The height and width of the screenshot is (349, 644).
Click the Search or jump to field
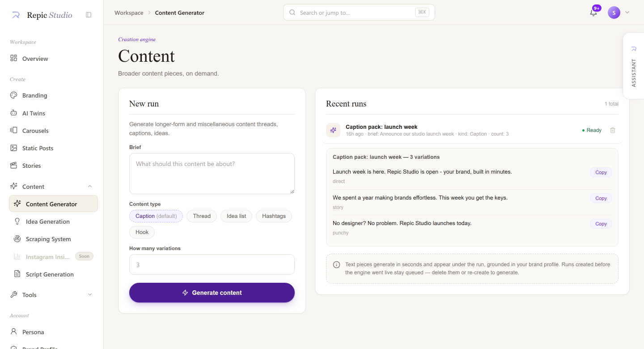pos(359,13)
